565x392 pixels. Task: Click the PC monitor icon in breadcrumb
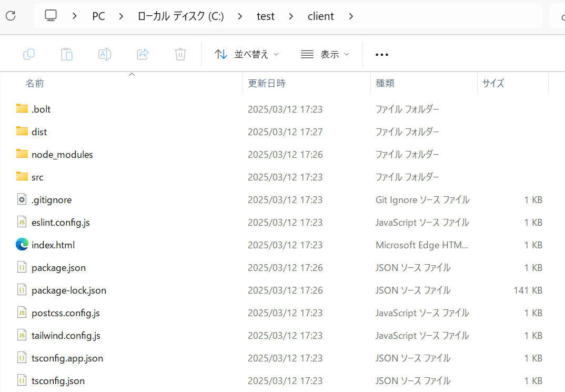pyautogui.click(x=51, y=16)
